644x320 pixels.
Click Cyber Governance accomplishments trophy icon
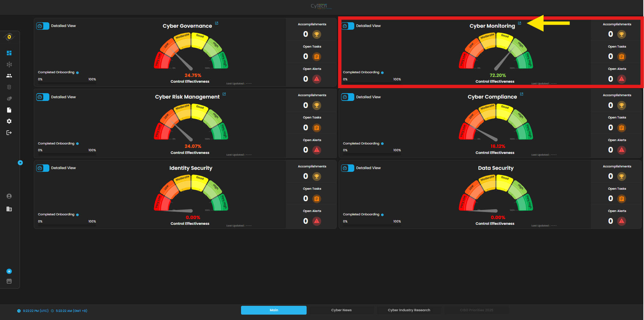[316, 34]
